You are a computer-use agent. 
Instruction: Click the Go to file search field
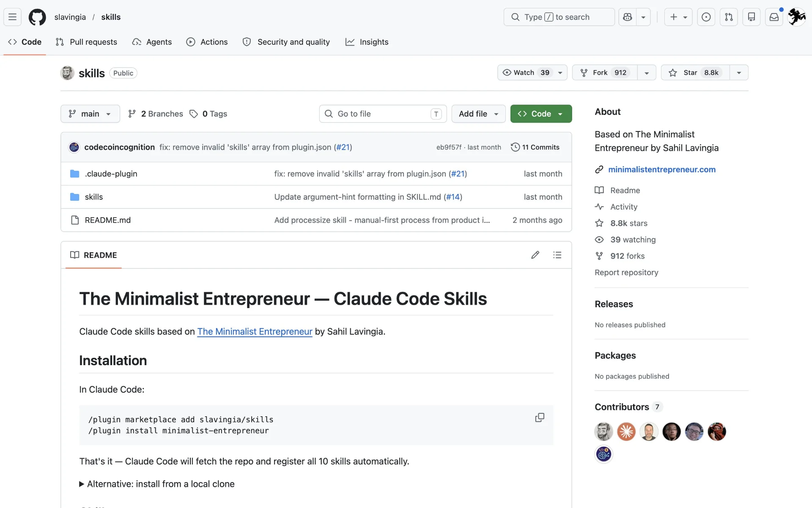383,114
